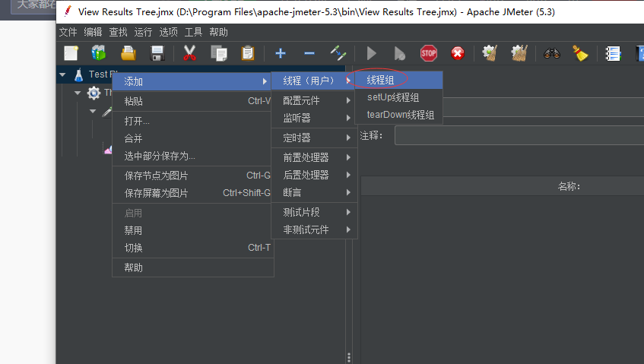Open the 后置处理器 submenu
The height and width of the screenshot is (364, 644).
(314, 175)
